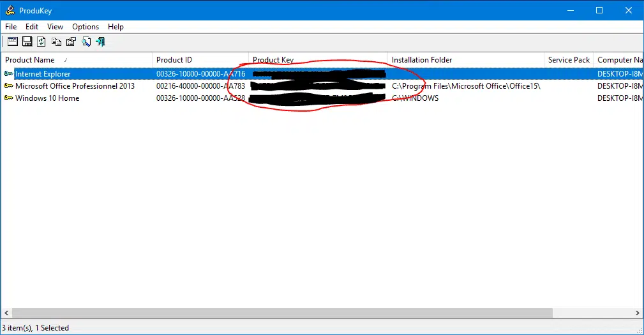This screenshot has width=644, height=335.
Task: Select the Internet Explorer row
Action: [x=322, y=74]
